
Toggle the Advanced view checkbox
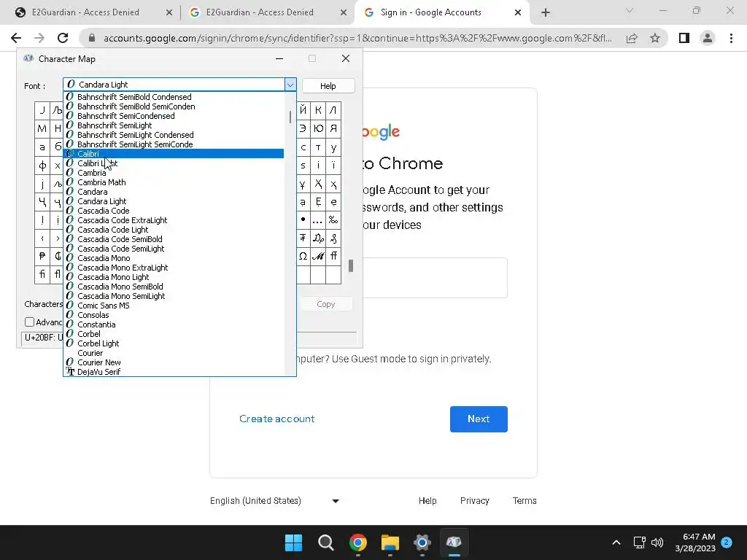click(x=29, y=322)
